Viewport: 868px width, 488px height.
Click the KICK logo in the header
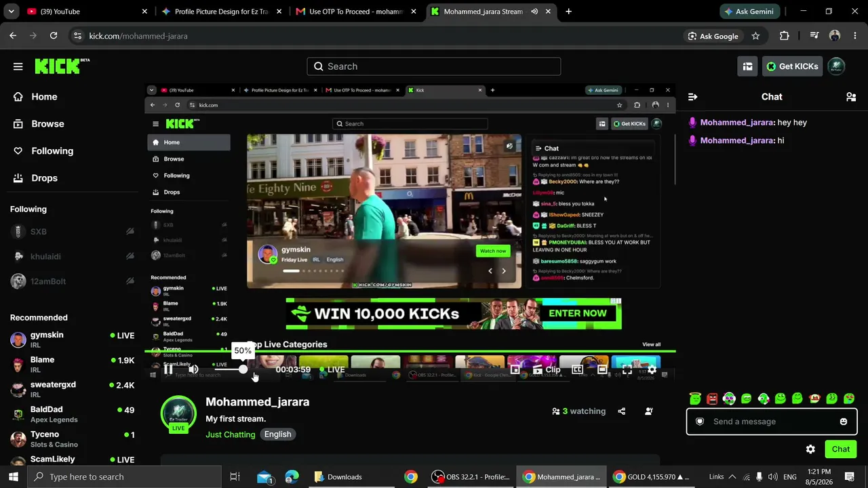point(62,66)
